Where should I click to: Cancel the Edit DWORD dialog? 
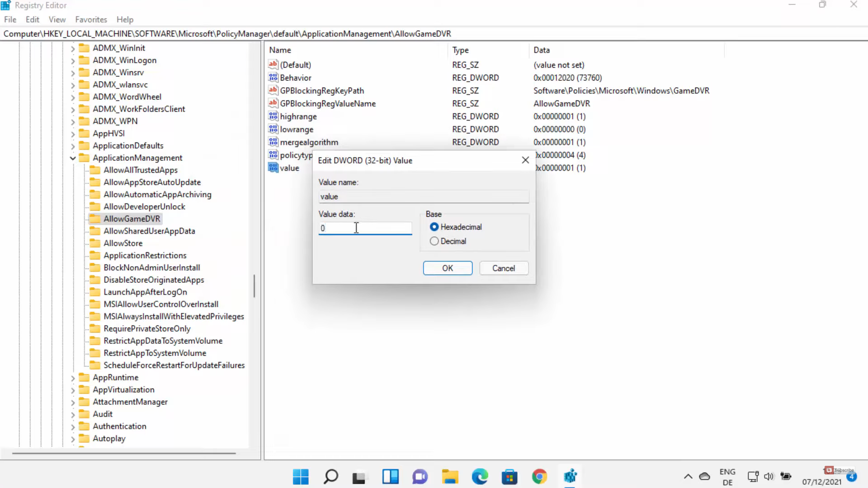coord(503,268)
